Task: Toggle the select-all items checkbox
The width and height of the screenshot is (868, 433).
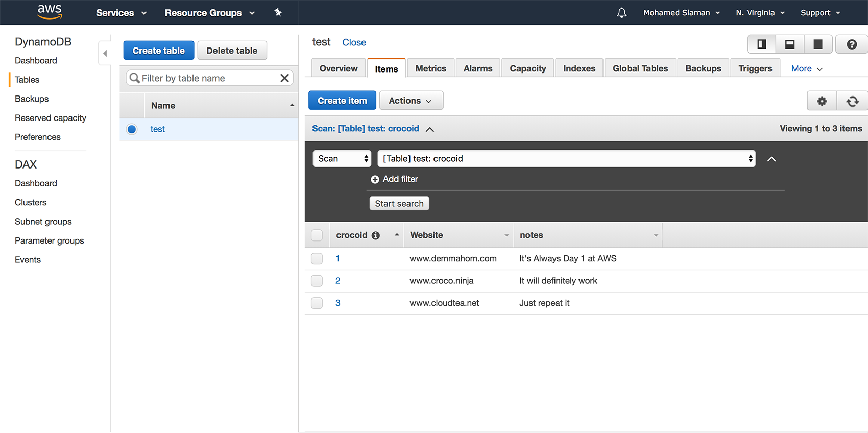Action: tap(317, 235)
